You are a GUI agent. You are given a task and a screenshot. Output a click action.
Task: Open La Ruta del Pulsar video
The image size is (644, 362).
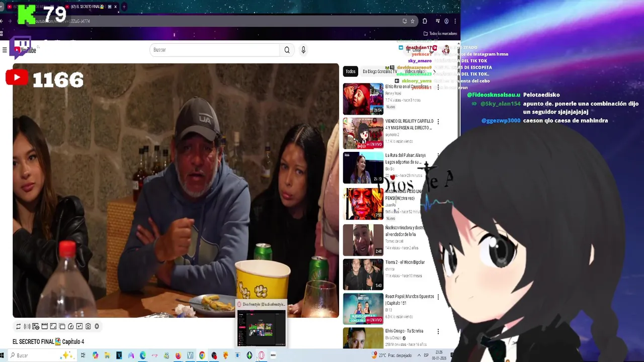(x=406, y=159)
